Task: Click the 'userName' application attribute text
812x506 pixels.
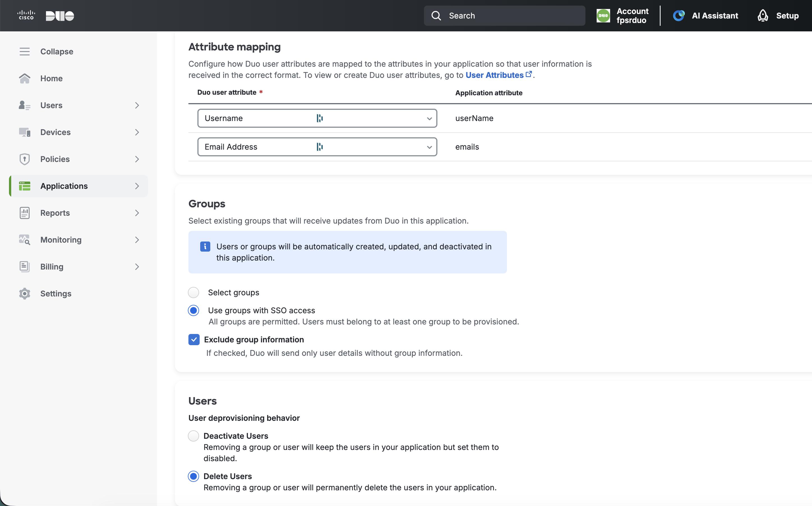Action: point(474,118)
